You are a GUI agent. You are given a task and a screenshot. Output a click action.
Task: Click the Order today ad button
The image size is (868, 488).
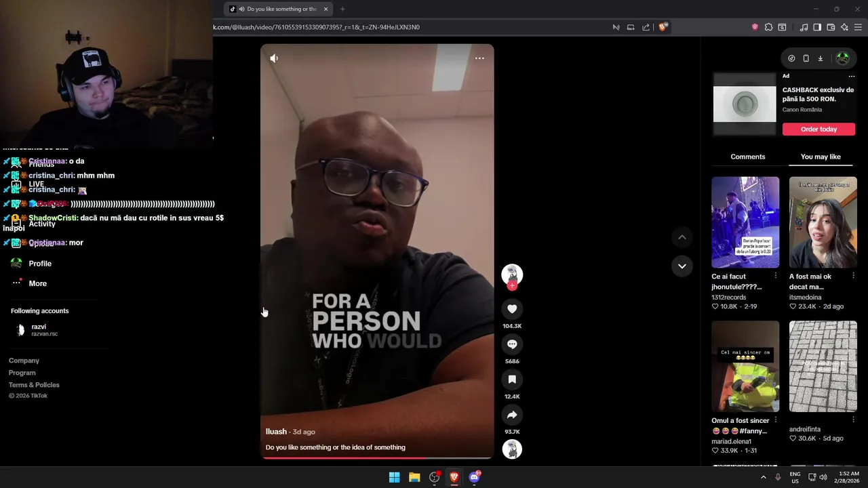click(818, 129)
